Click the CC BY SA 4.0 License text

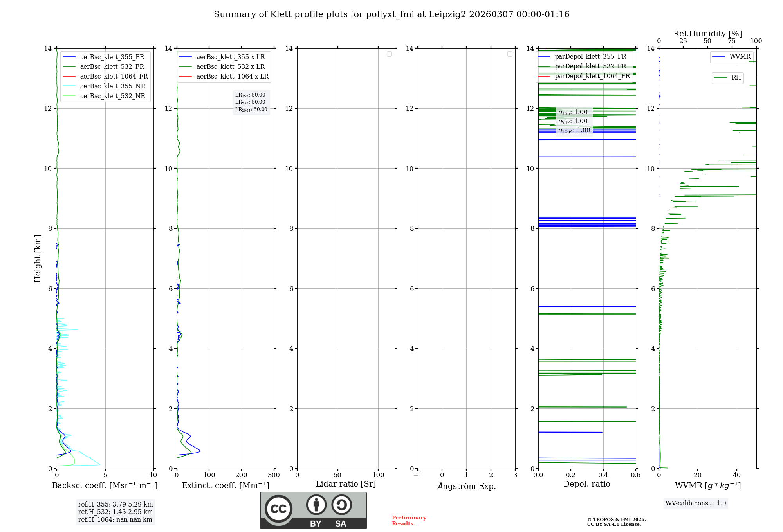[x=614, y=524]
